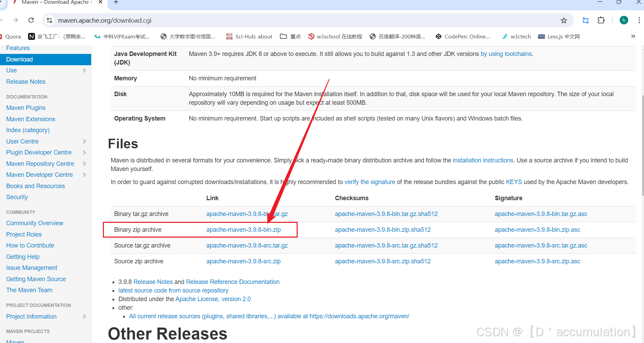This screenshot has width=644, height=343.
Task: Open Apache License, version 2.0 link
Action: [213, 299]
